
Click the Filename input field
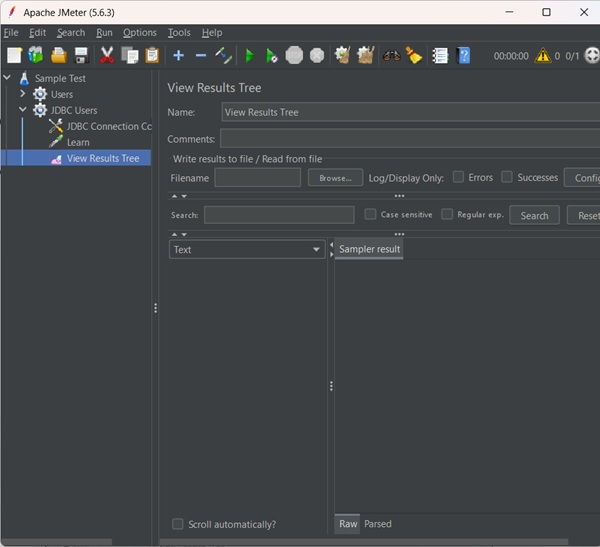(258, 178)
